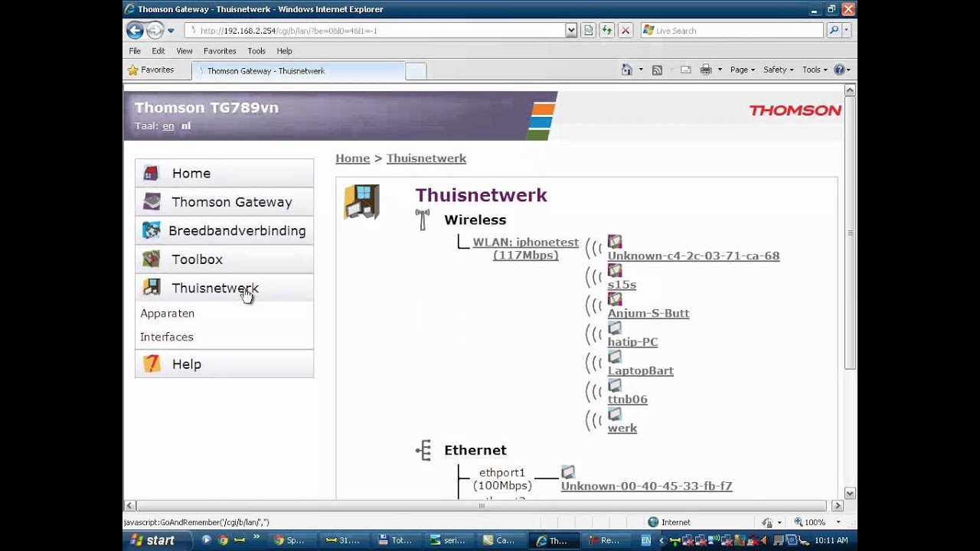This screenshot has width=980, height=551.
Task: Click the Thomson Gateway sidebar icon
Action: tap(152, 202)
